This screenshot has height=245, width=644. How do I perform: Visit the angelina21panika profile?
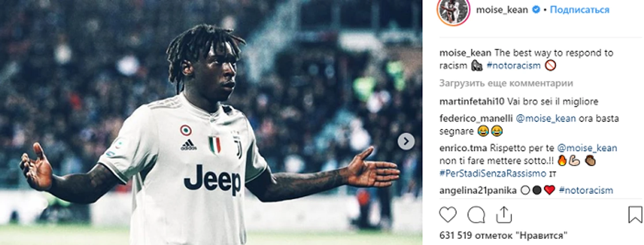[x=478, y=191]
